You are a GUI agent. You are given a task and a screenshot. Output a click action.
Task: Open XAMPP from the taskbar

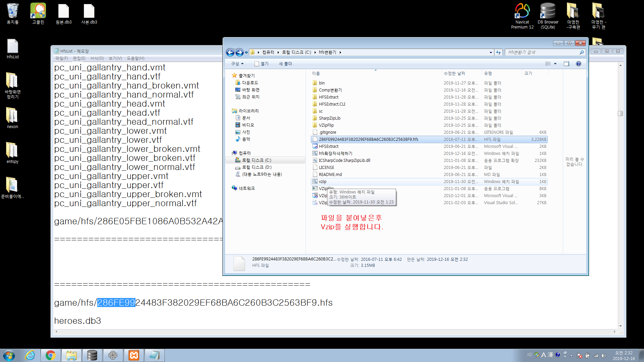point(134,355)
